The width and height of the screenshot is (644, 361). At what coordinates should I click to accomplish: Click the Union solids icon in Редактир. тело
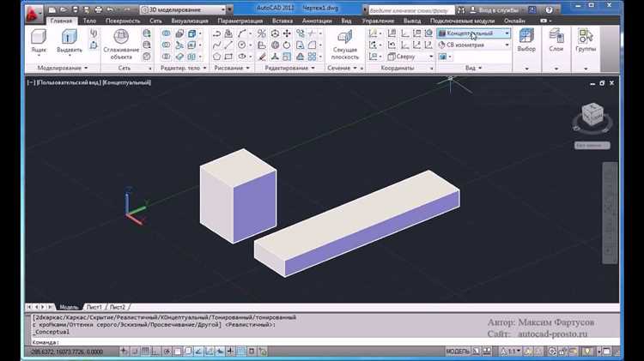(x=166, y=33)
